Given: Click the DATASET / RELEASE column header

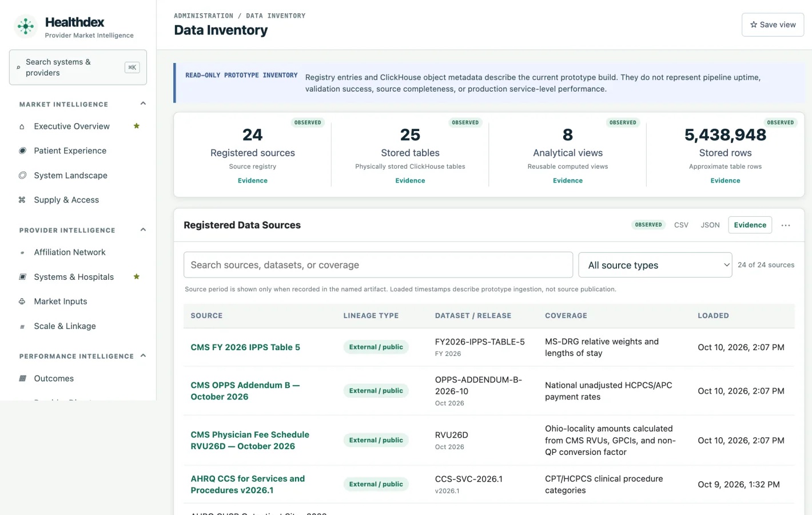Looking at the screenshot, I should (x=473, y=316).
